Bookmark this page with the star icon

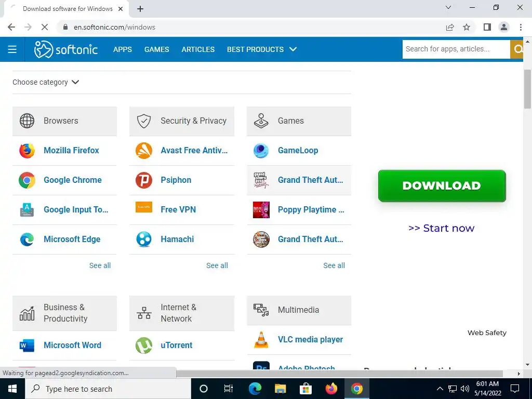(x=467, y=27)
